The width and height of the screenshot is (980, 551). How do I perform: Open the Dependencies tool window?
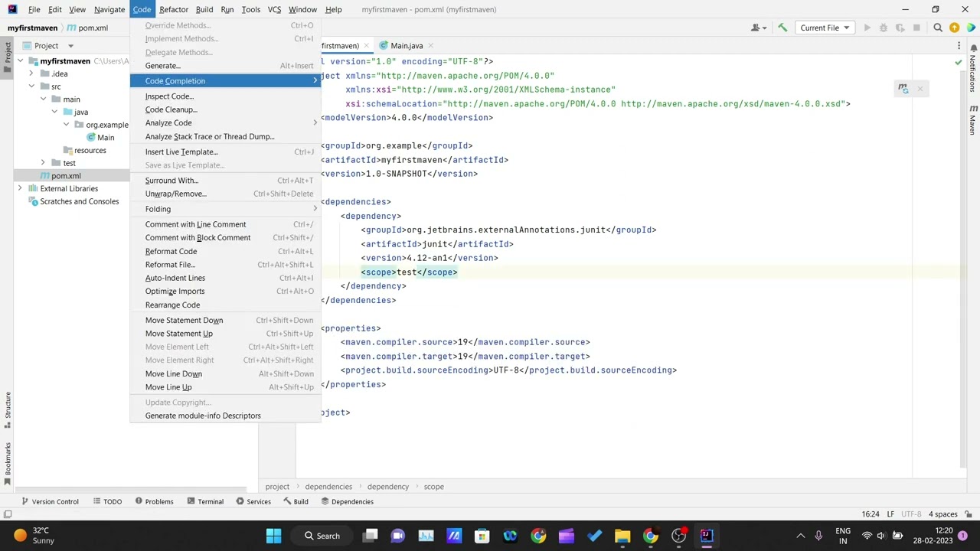point(347,501)
